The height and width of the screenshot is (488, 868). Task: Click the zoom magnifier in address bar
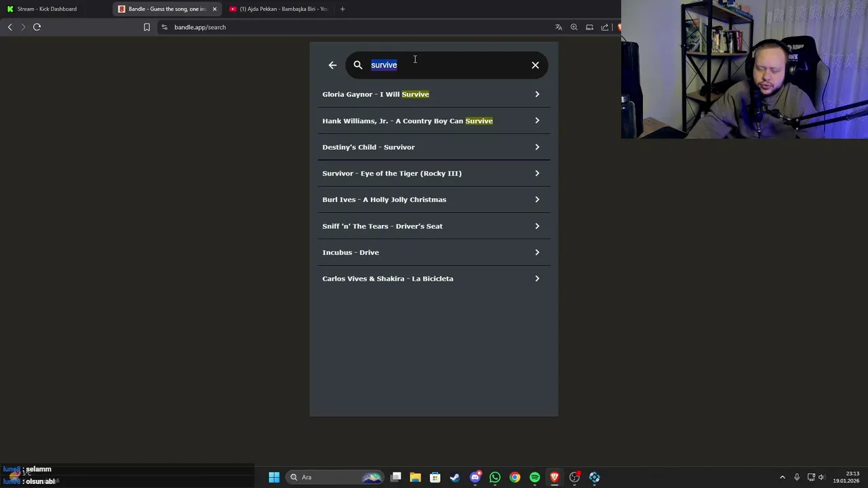pyautogui.click(x=574, y=27)
